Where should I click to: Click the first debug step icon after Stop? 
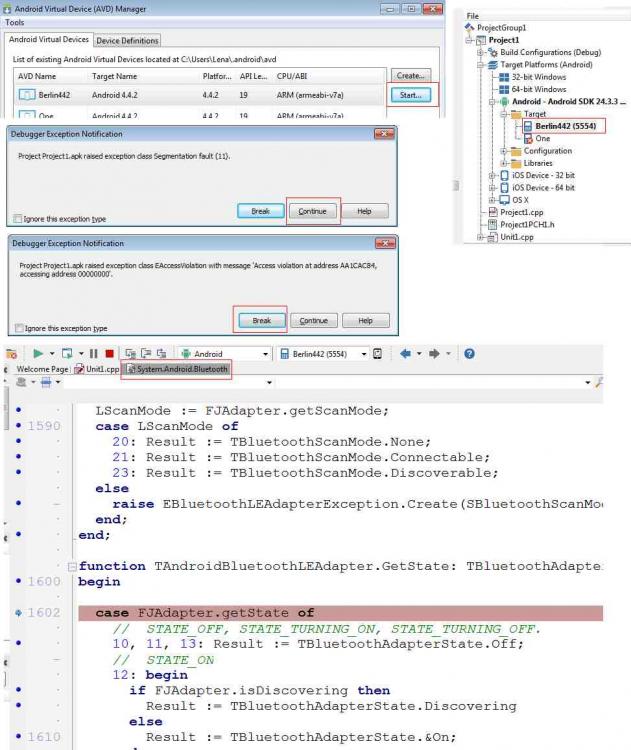tap(130, 353)
